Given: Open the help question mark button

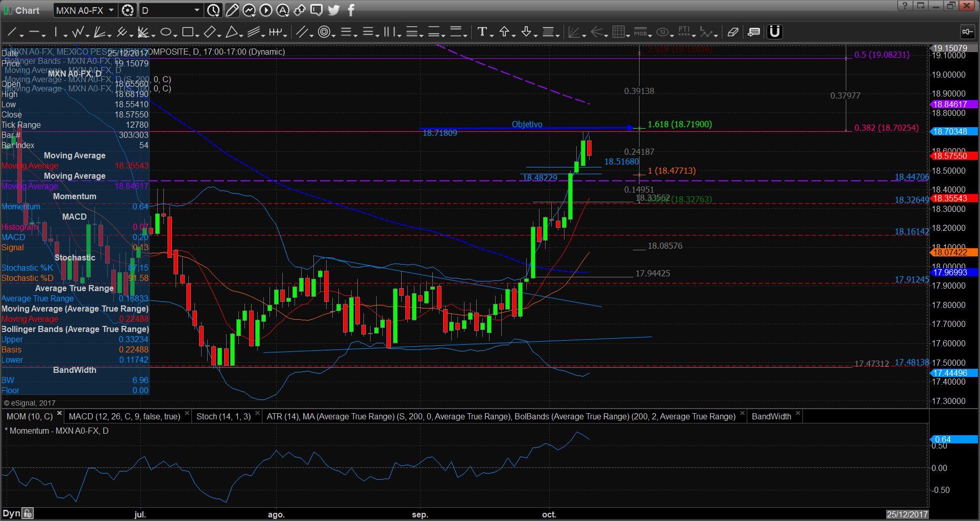Looking at the screenshot, I should (904, 6).
